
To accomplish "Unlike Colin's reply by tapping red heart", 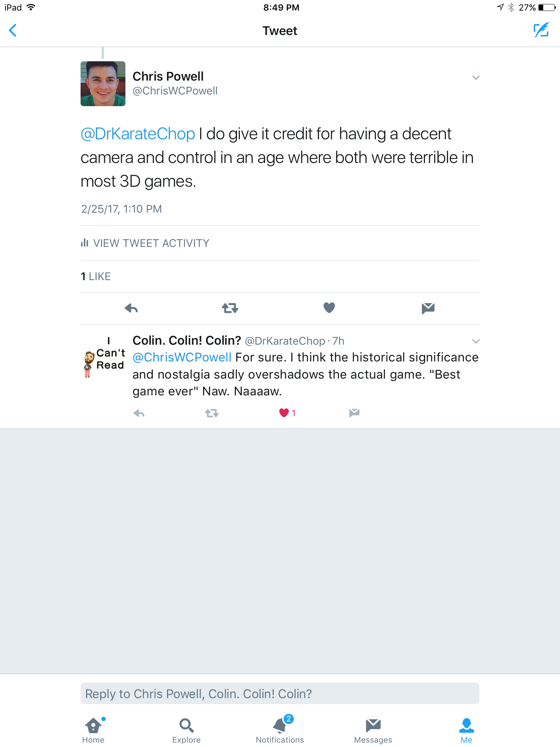I will click(x=284, y=413).
